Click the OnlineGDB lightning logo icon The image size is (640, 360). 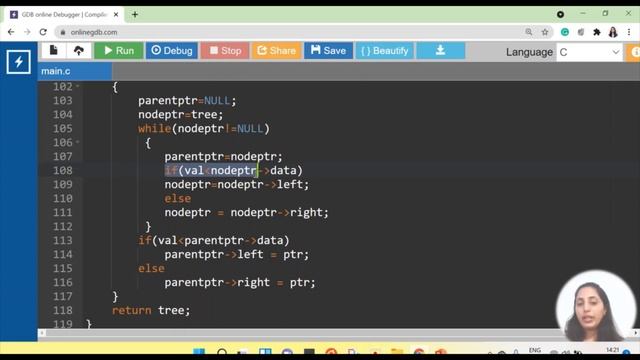[18, 62]
